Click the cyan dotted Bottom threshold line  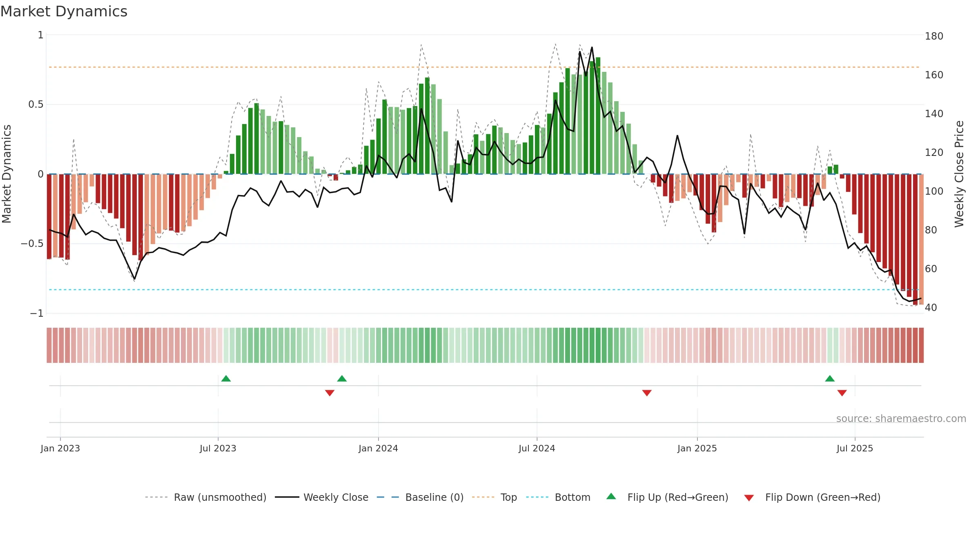coord(484,290)
